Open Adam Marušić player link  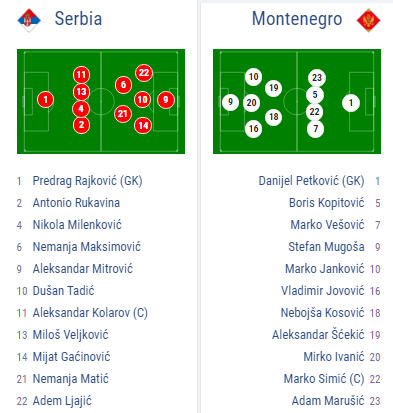click(x=328, y=401)
